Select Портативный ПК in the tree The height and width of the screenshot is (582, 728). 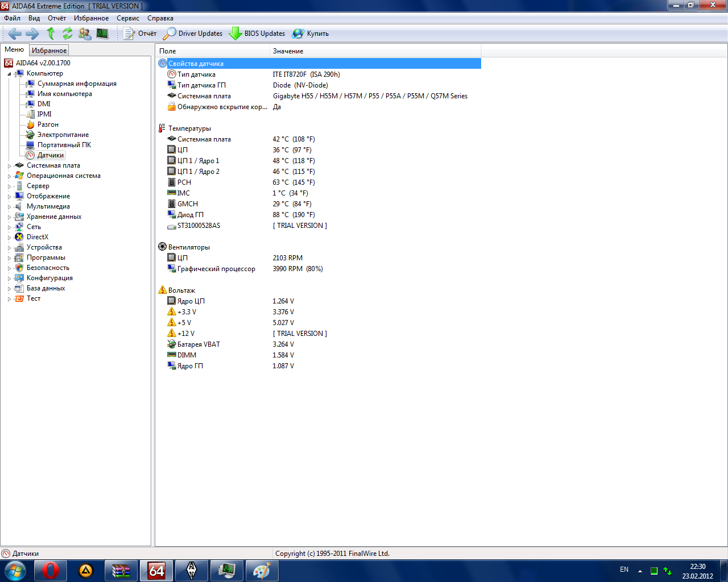pyautogui.click(x=59, y=145)
